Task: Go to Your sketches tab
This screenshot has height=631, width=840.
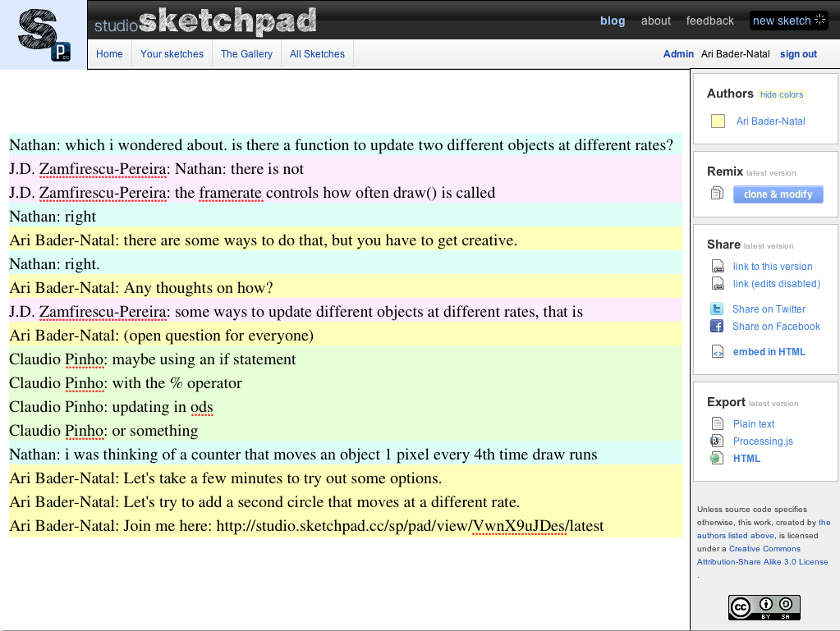Action: (172, 54)
